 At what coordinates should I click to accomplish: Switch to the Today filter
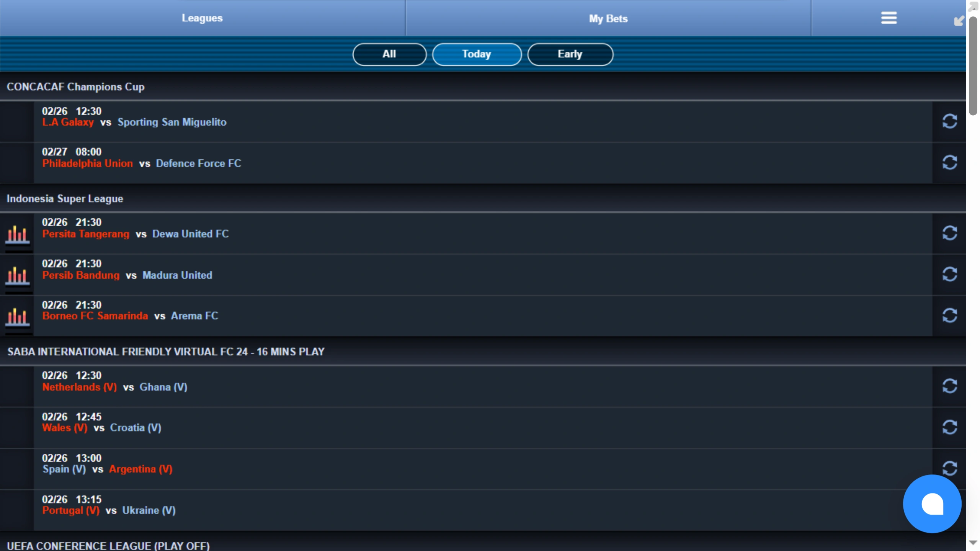[477, 54]
